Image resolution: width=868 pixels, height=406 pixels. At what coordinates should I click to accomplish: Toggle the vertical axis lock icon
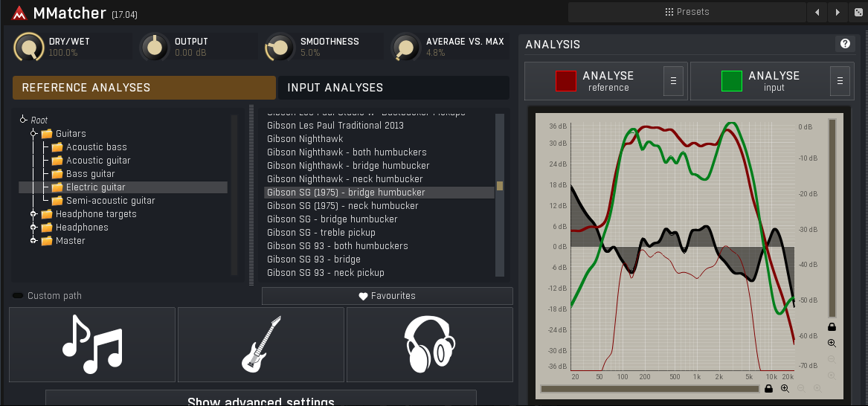[x=832, y=326]
